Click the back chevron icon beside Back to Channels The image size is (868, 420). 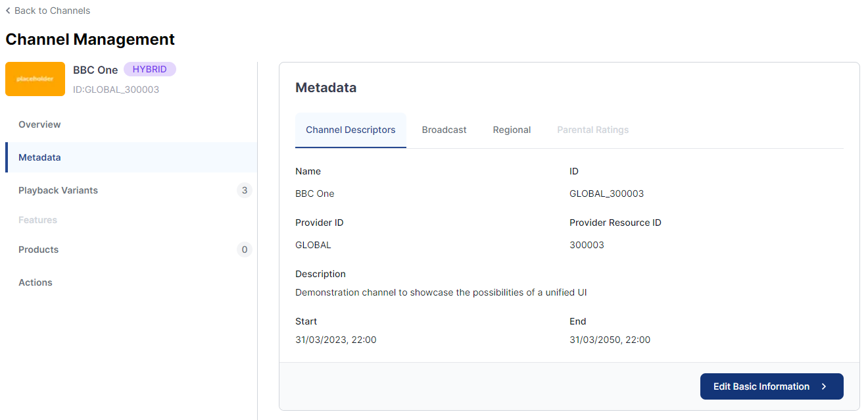coord(8,11)
